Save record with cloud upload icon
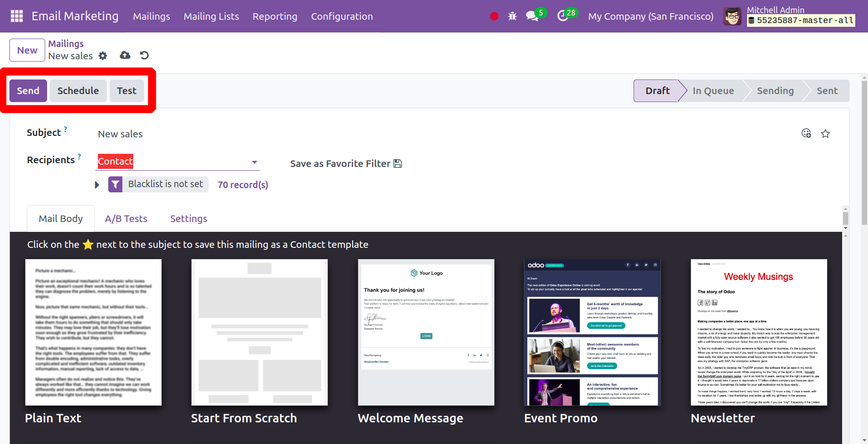This screenshot has height=444, width=868. 125,55
